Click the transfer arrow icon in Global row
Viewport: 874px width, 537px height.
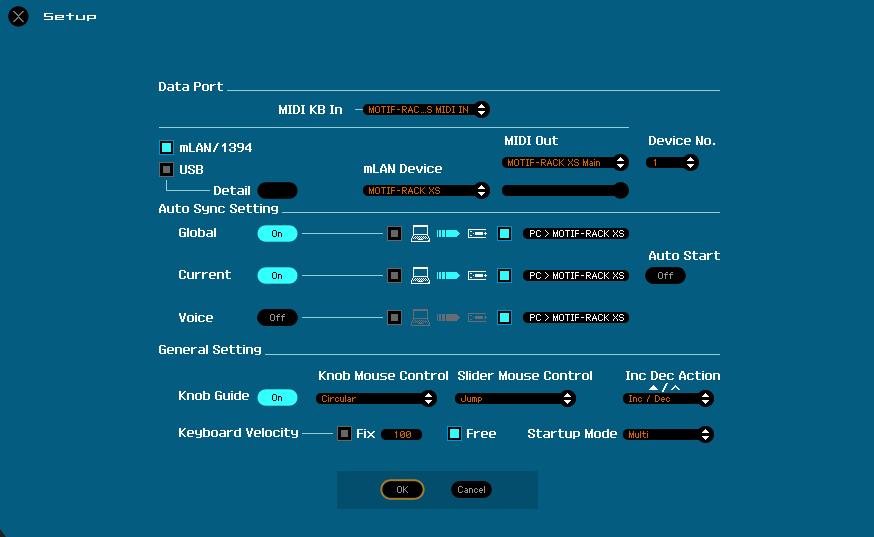tap(448, 234)
